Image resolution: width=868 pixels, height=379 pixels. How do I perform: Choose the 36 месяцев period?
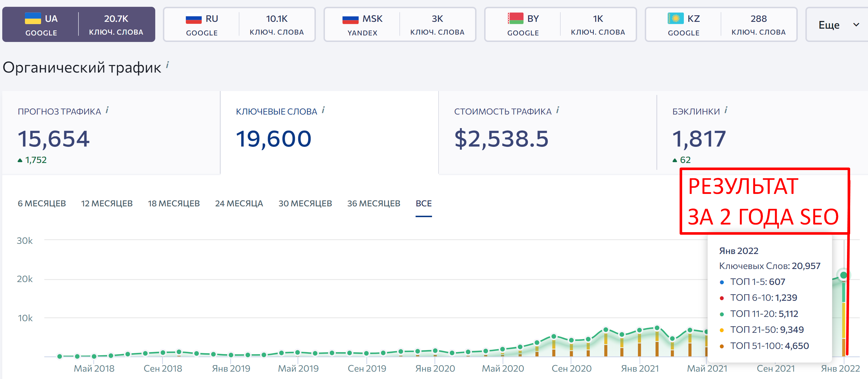374,203
